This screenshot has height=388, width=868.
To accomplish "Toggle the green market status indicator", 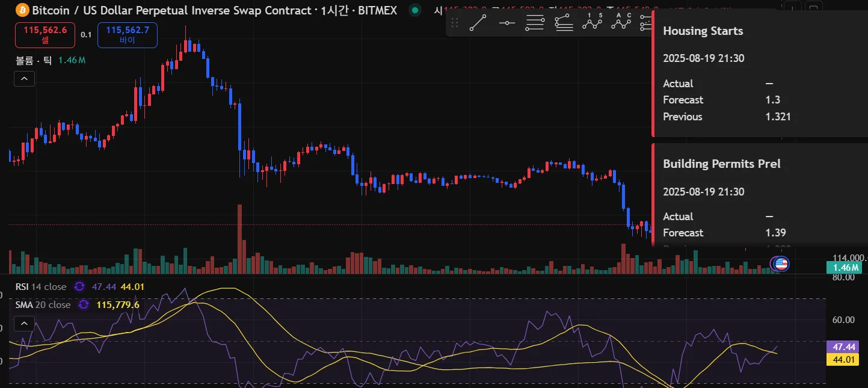I will [x=414, y=10].
